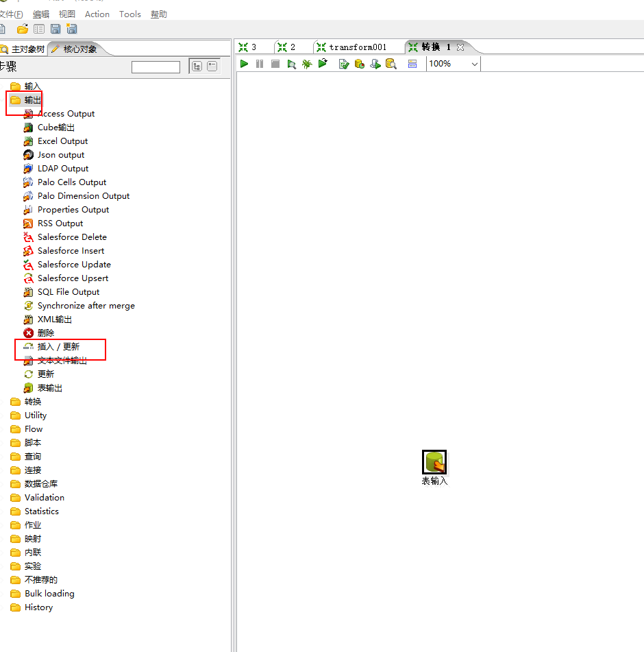The height and width of the screenshot is (652, 644).
Task: Expand the Bulk loading folder
Action: coord(42,593)
